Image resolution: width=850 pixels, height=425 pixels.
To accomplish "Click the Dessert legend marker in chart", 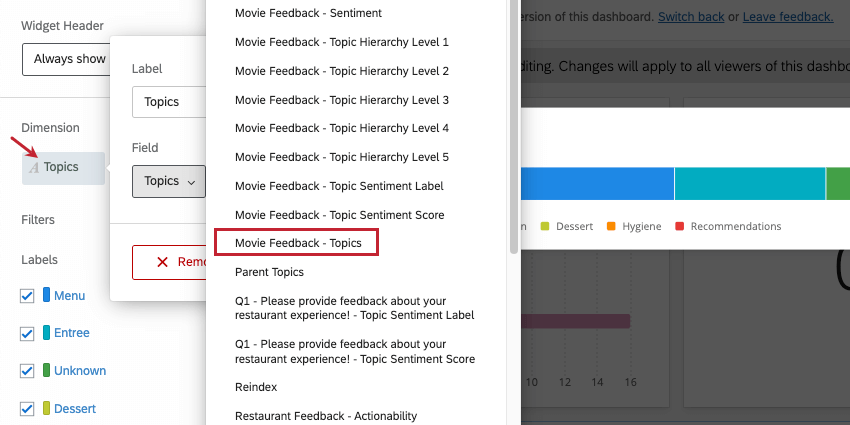I will [x=545, y=227].
